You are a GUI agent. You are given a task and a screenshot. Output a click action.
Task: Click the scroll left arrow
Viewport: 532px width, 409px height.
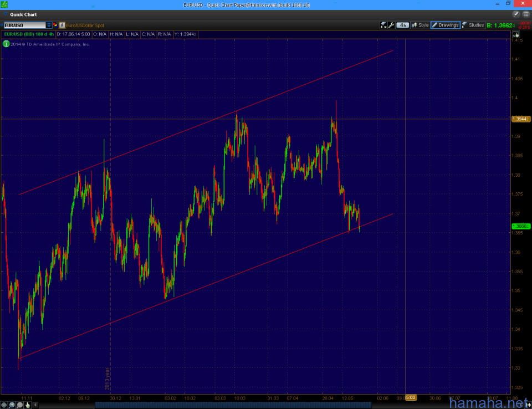click(x=35, y=405)
